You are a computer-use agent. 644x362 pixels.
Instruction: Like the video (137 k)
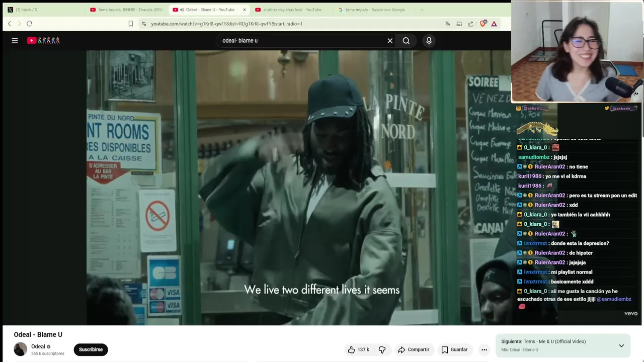[358, 349]
